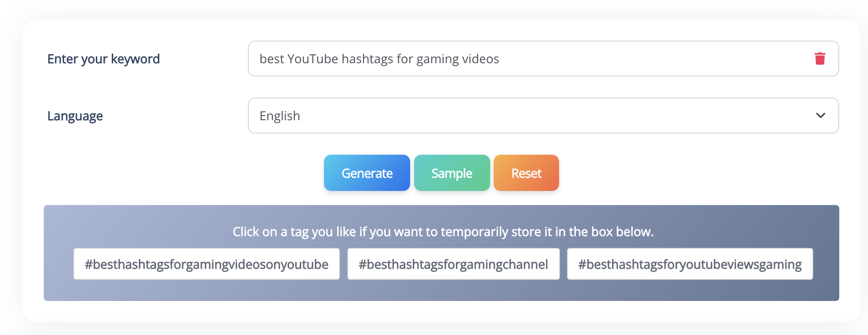Screen dimensions: 868x335
Task: Place cursor after 'videos' in keyword field
Action: (x=500, y=59)
